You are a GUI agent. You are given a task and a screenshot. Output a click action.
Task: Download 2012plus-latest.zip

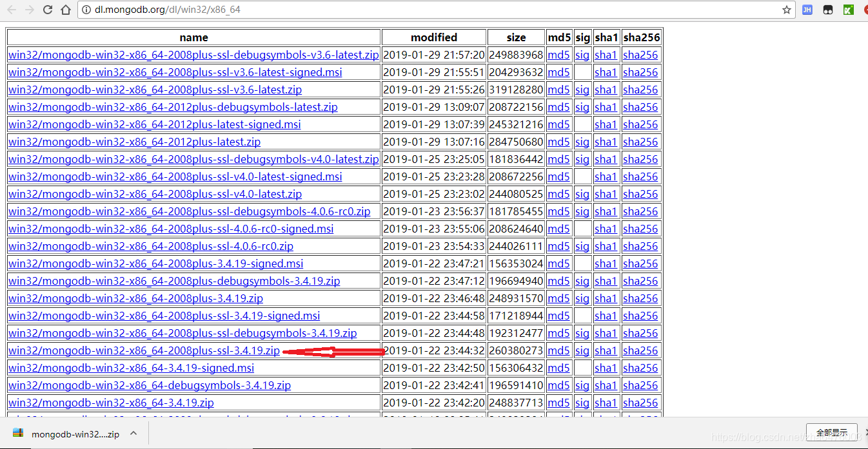(x=134, y=142)
